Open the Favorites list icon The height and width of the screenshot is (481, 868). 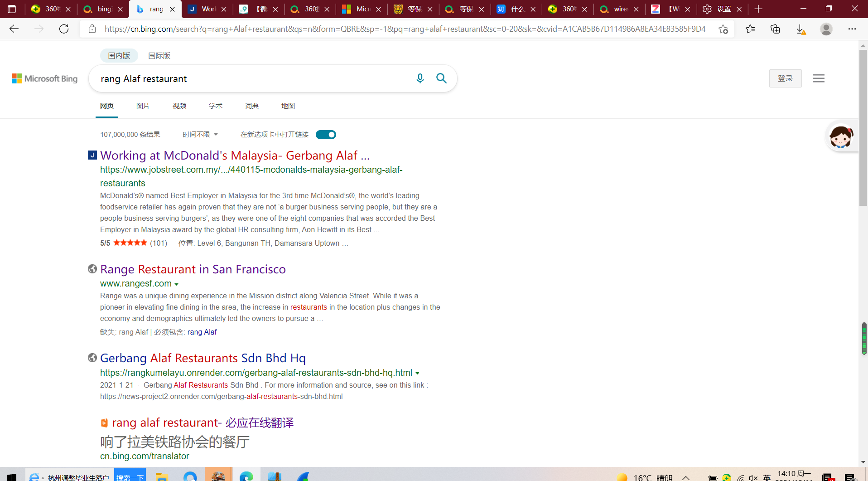pos(750,29)
